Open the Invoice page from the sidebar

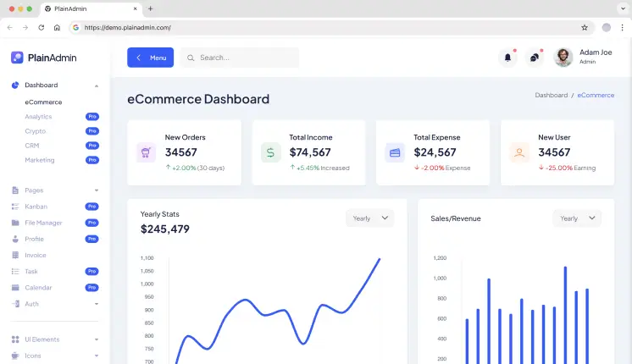[36, 256]
